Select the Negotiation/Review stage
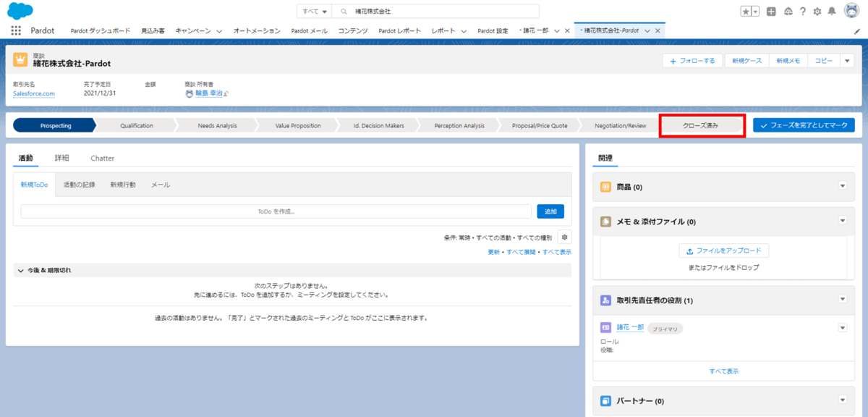This screenshot has width=868, height=417. click(x=620, y=125)
